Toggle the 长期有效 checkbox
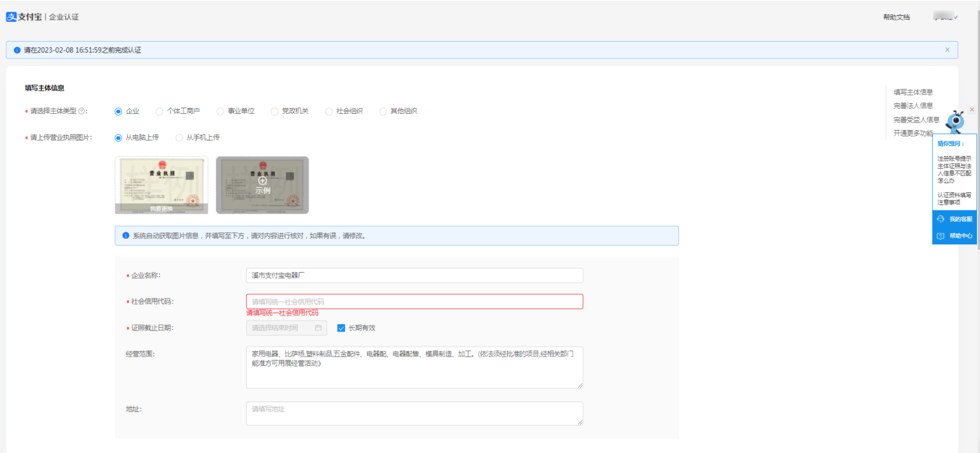The height and width of the screenshot is (453, 980). 341,328
